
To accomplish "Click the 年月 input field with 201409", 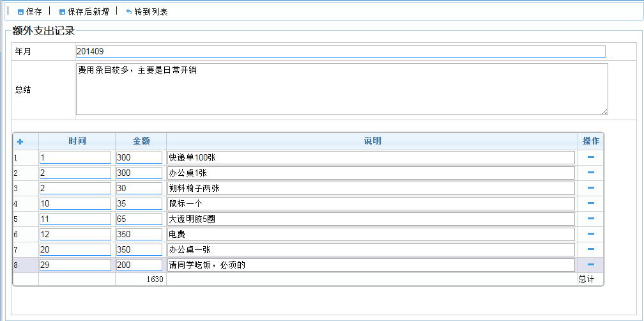I will (340, 52).
